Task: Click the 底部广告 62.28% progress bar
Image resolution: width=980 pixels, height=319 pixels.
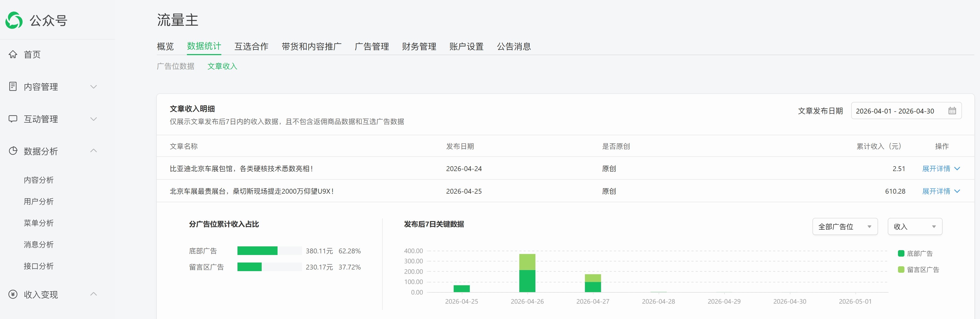Action: [269, 251]
